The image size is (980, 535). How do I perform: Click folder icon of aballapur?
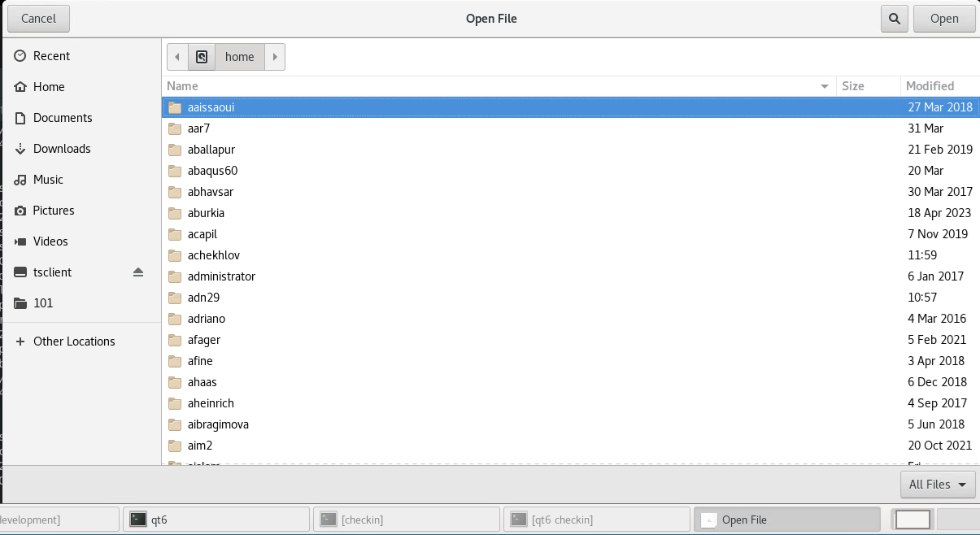pos(174,150)
